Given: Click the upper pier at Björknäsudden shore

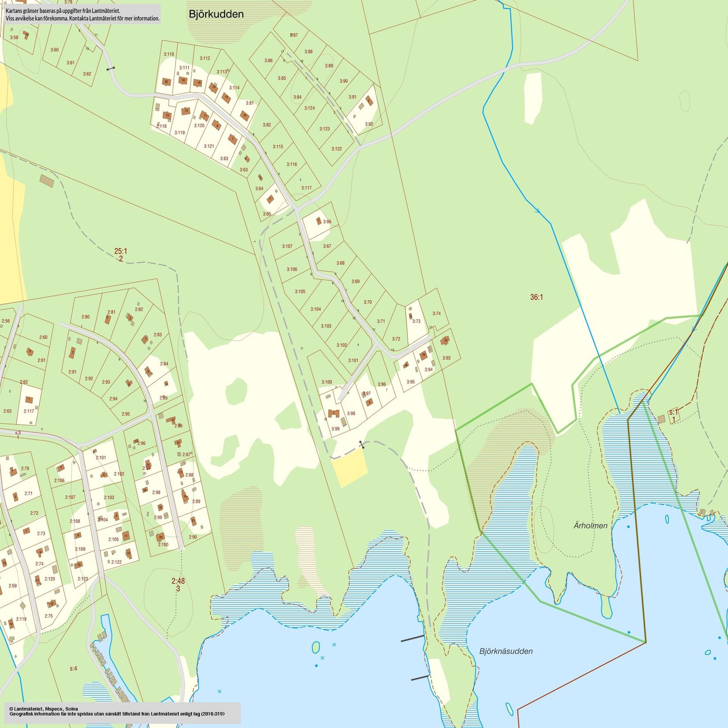Looking at the screenshot, I should pyautogui.click(x=412, y=638).
